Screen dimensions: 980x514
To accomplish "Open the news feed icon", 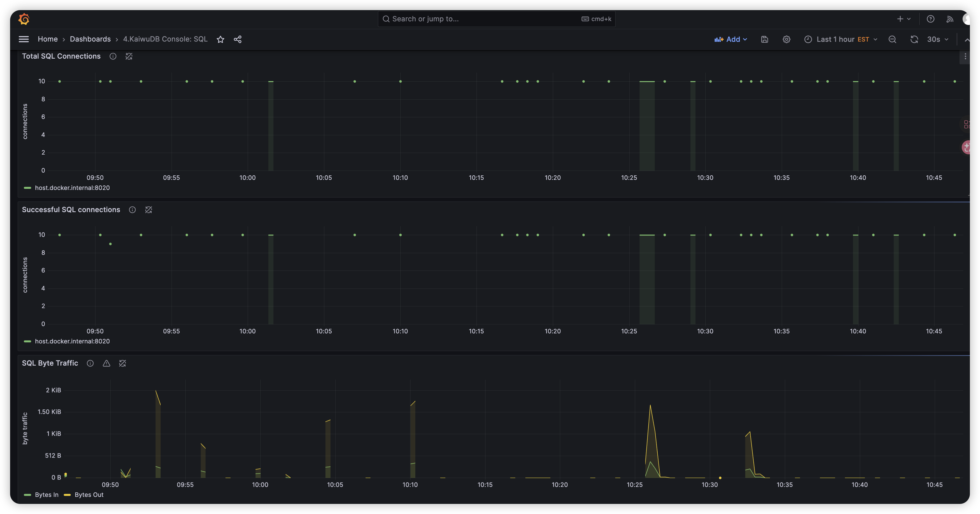I will (x=950, y=19).
